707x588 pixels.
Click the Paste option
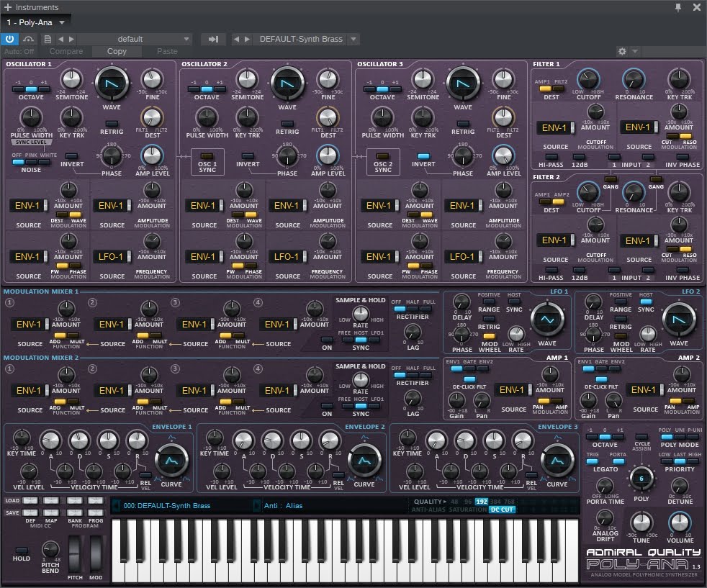click(x=167, y=51)
